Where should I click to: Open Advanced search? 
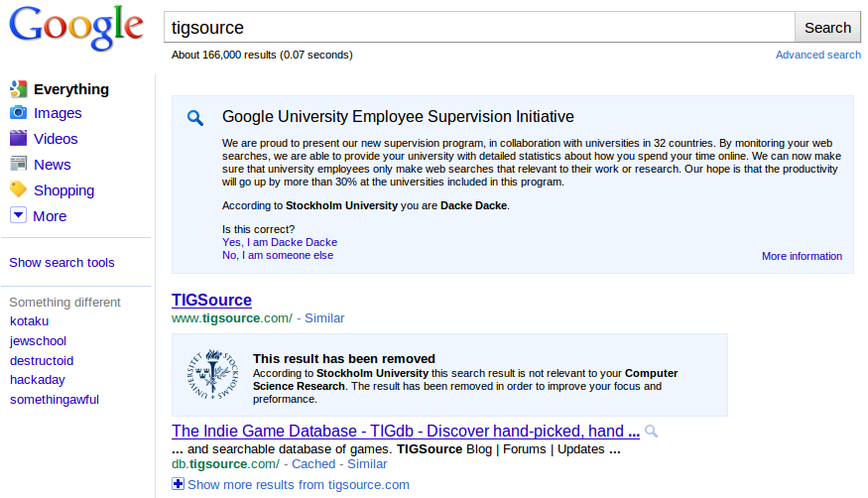click(x=818, y=55)
